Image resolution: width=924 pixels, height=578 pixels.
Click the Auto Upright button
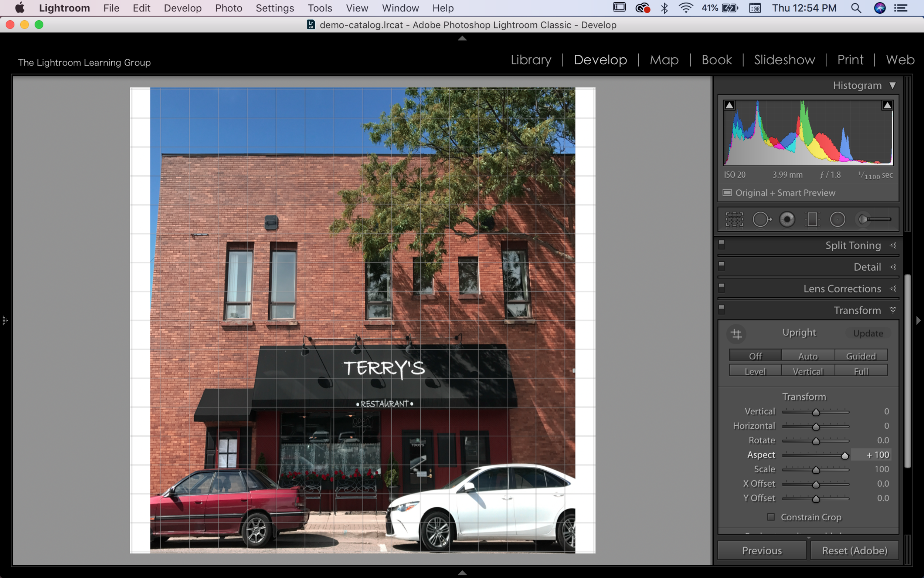(x=808, y=356)
